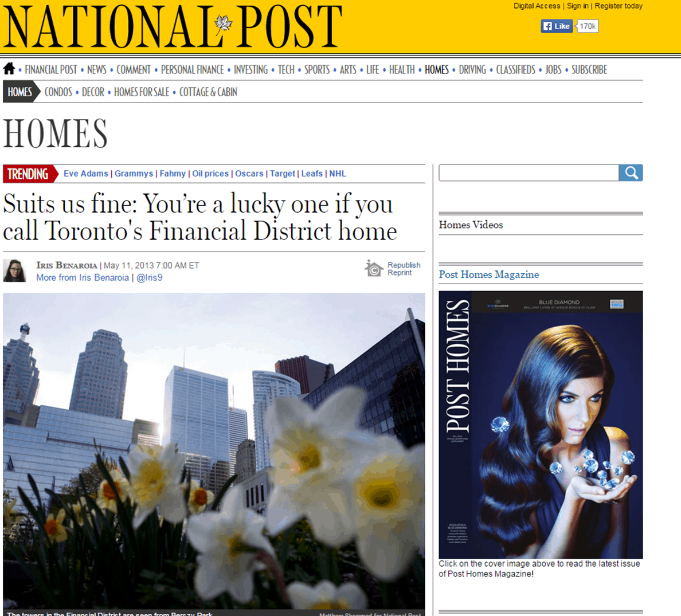
Task: Open the Target trending topic
Action: (282, 174)
